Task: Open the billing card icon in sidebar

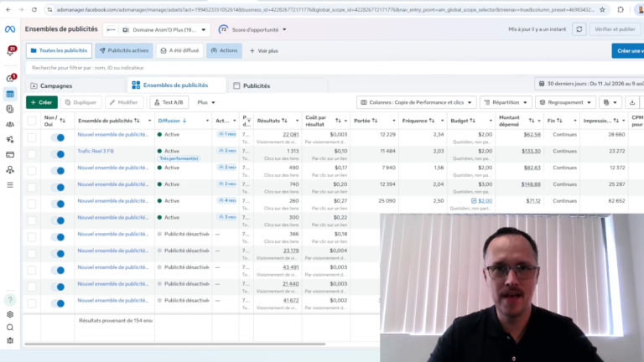Action: coord(10,155)
